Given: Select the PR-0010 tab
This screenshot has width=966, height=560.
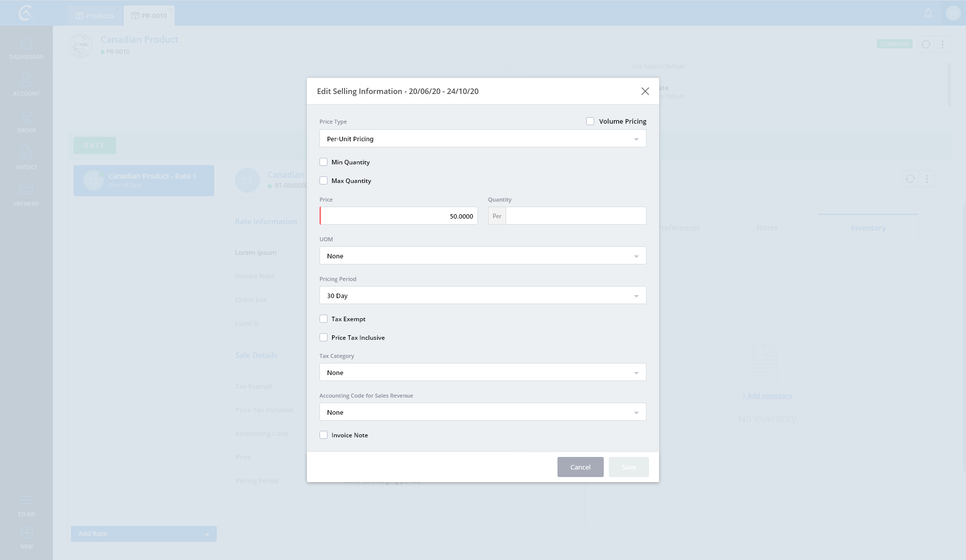Looking at the screenshot, I should coord(149,16).
